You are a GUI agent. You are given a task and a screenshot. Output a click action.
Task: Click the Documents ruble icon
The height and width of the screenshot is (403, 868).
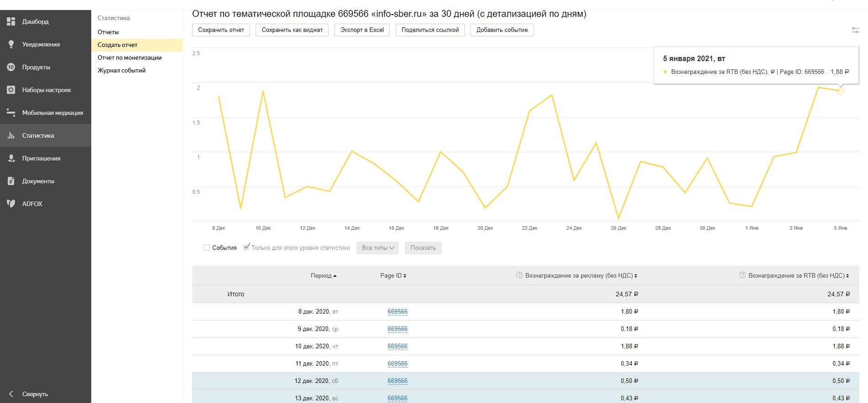click(x=11, y=181)
